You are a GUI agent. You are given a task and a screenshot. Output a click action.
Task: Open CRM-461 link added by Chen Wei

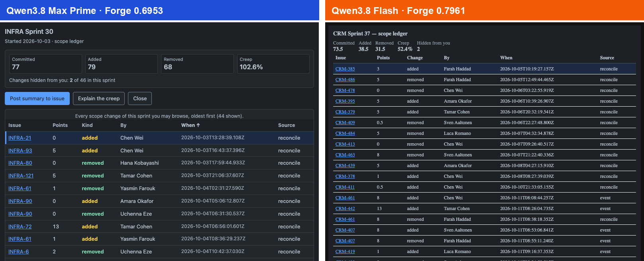tap(345, 198)
